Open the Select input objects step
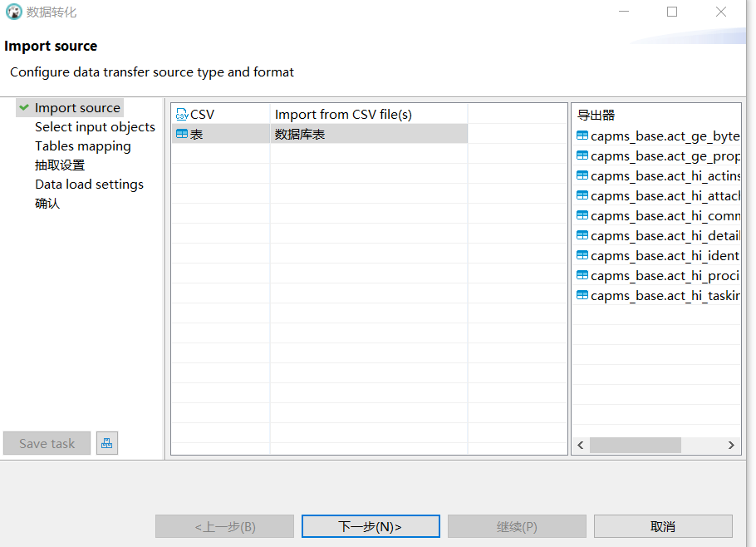Viewport: 756px width, 547px height. [95, 127]
